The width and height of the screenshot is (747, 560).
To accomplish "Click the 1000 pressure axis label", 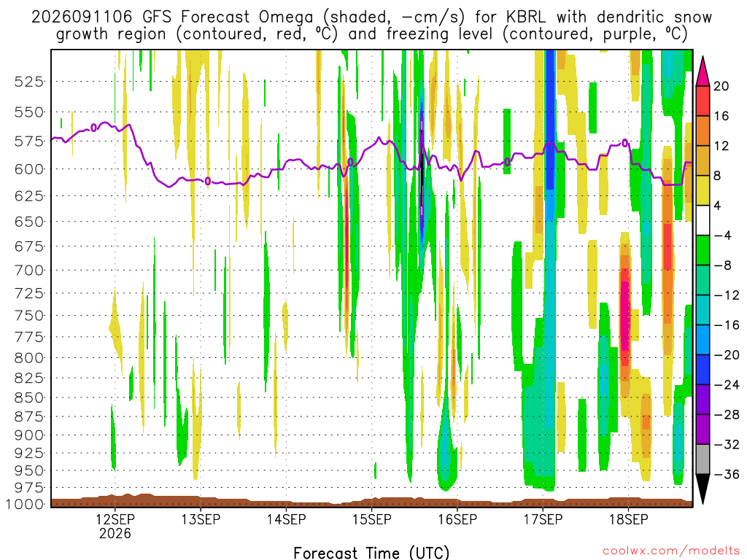I will coord(25,505).
